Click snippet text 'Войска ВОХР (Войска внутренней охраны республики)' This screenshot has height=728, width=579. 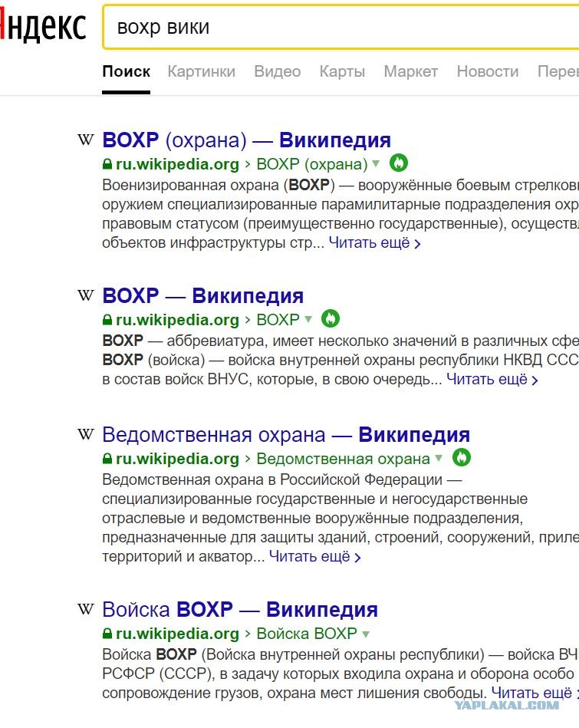tap(293, 654)
